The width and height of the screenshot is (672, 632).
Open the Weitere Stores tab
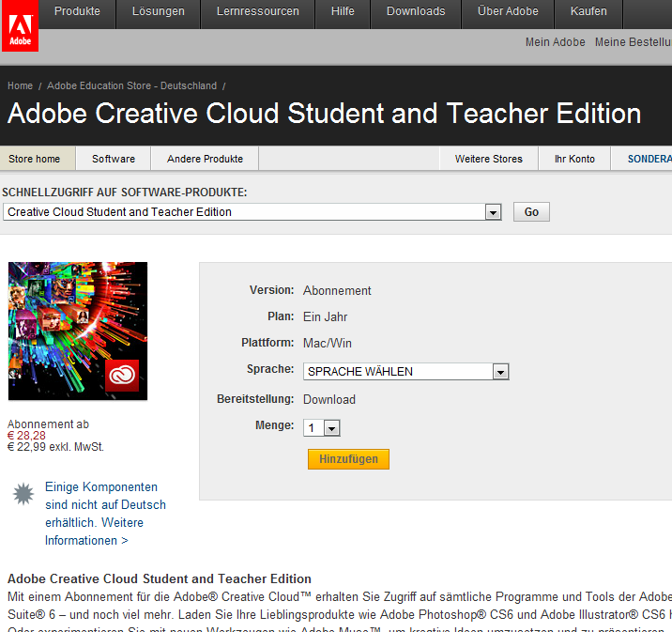(489, 159)
